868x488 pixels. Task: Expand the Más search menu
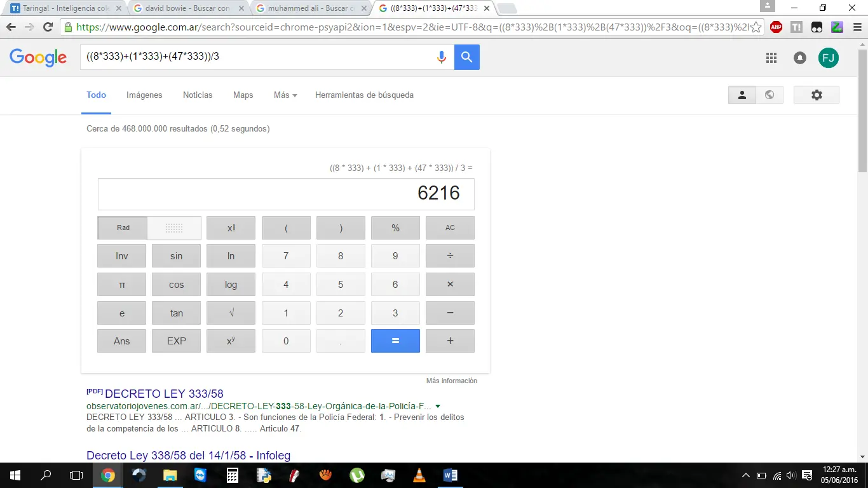285,95
